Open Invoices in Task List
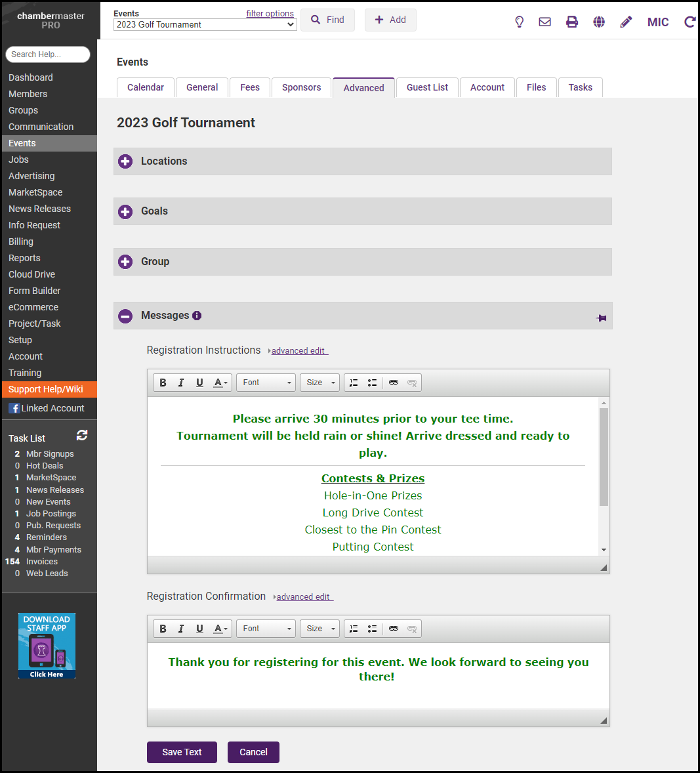The width and height of the screenshot is (700, 773). pyautogui.click(x=42, y=562)
